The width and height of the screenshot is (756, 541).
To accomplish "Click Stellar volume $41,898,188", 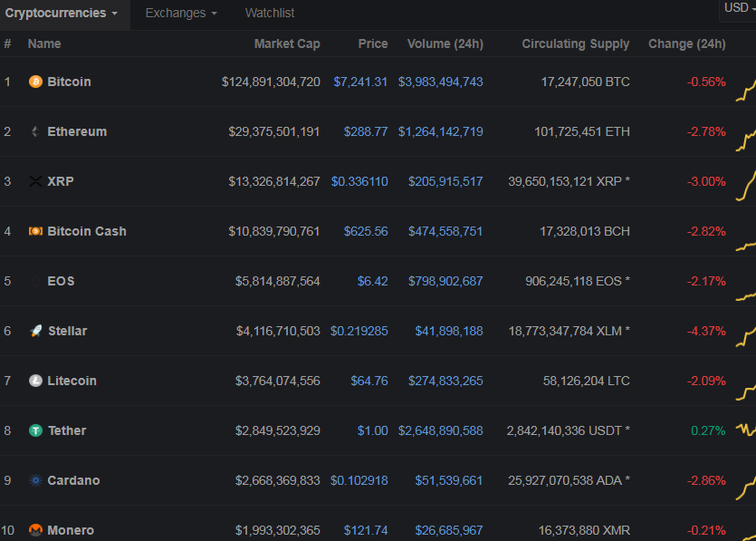I will (449, 331).
